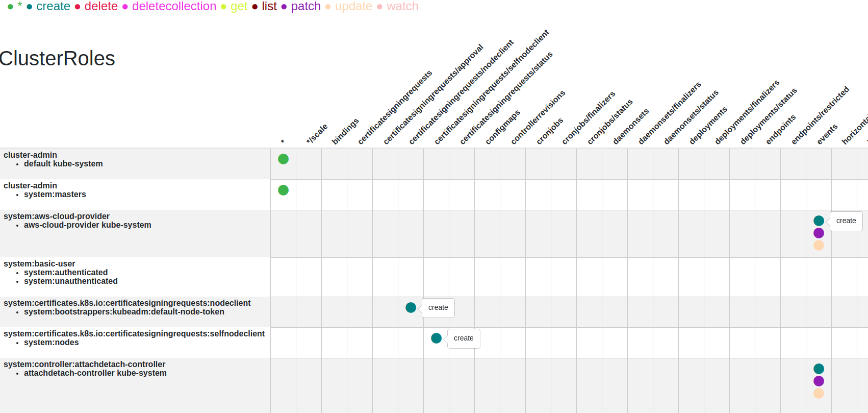Click the aws-cloud-provider kube-system subject
The height and width of the screenshot is (413, 868).
coord(88,225)
